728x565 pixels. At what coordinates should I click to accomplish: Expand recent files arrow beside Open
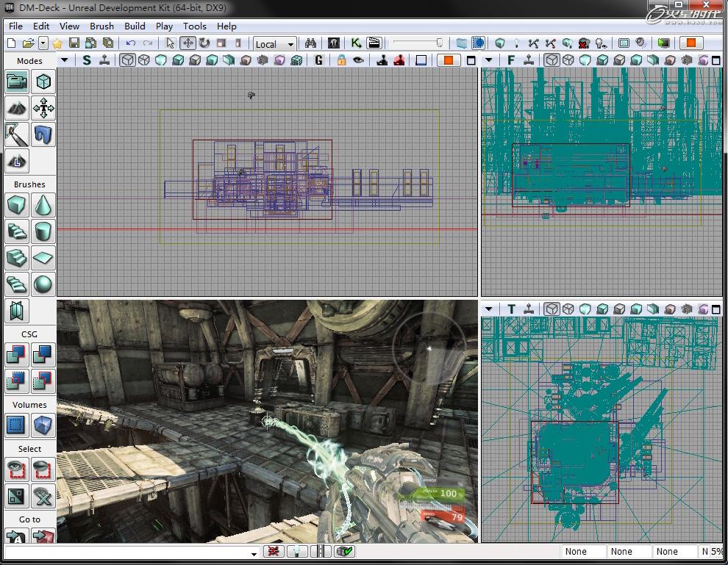tap(43, 43)
